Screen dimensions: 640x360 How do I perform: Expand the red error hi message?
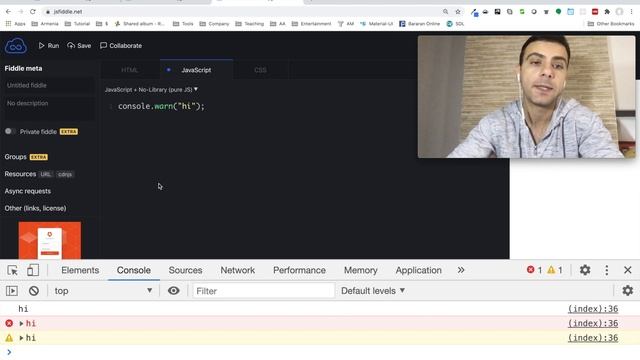(x=21, y=323)
